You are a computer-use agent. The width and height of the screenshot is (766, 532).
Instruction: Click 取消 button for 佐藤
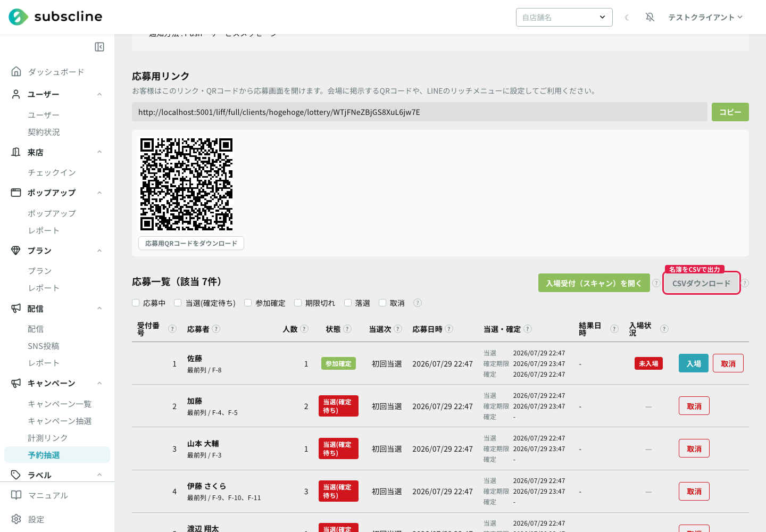728,363
